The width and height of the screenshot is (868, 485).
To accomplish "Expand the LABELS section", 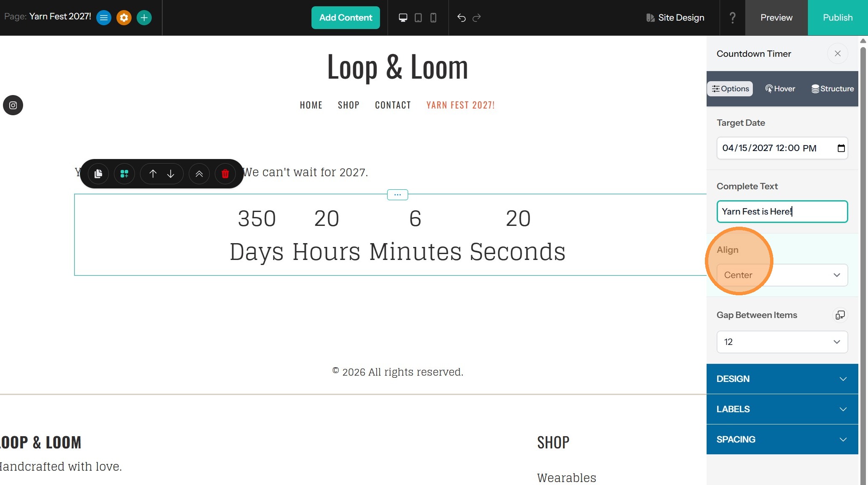I will point(782,409).
